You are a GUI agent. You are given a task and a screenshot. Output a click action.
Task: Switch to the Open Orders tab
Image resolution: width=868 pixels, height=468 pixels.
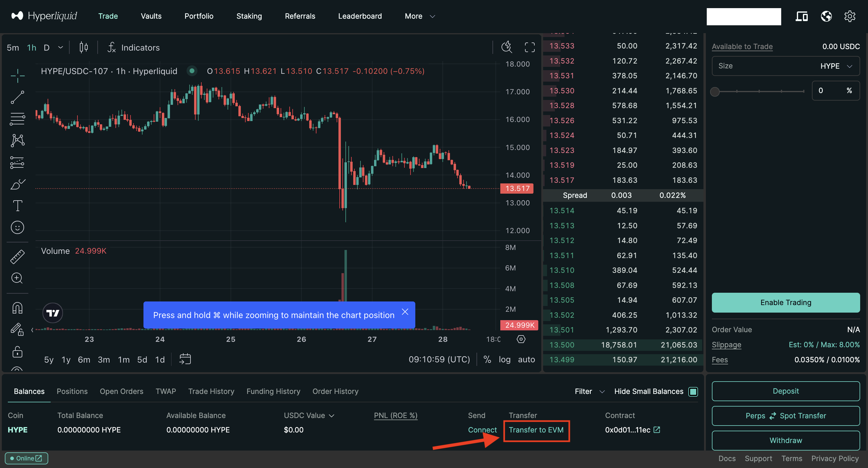tap(121, 391)
